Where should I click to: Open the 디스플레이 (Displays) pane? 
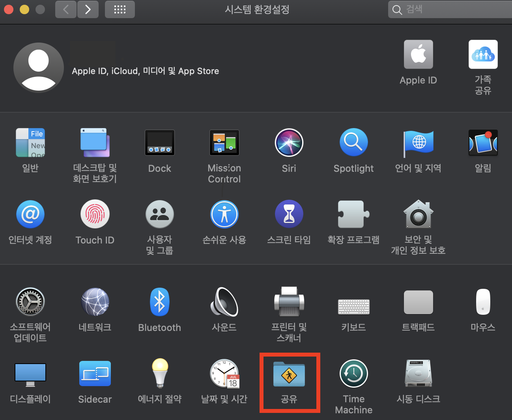tap(30, 374)
